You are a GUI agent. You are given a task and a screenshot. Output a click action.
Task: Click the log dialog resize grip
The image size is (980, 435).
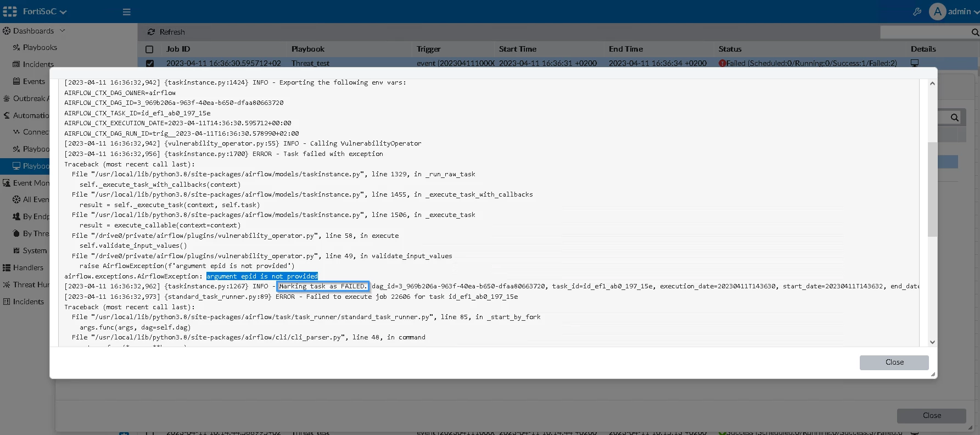(933, 375)
